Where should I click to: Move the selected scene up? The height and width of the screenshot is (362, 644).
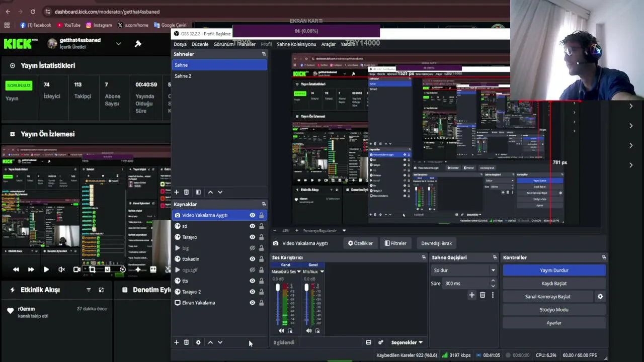point(210,192)
